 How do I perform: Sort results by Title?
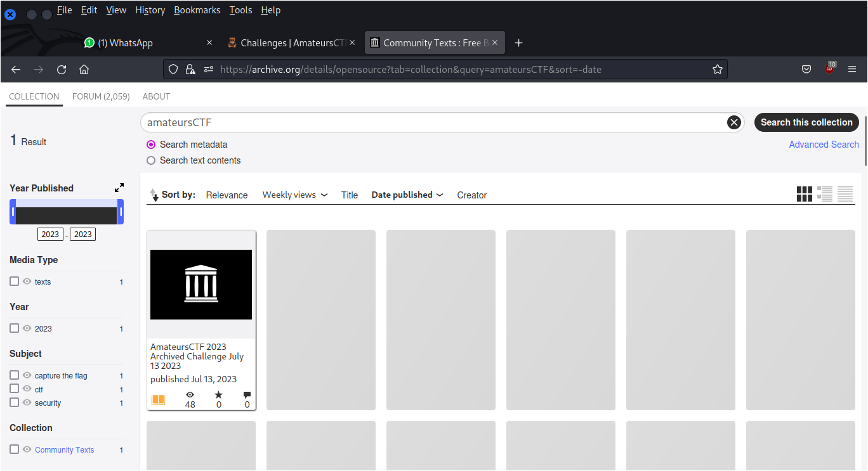[x=350, y=195]
